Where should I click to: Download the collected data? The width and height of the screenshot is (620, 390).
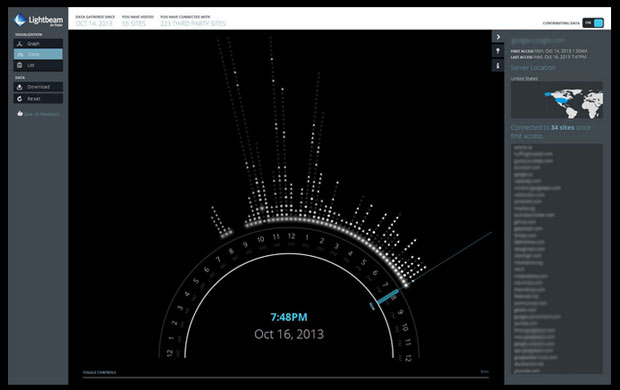click(38, 87)
